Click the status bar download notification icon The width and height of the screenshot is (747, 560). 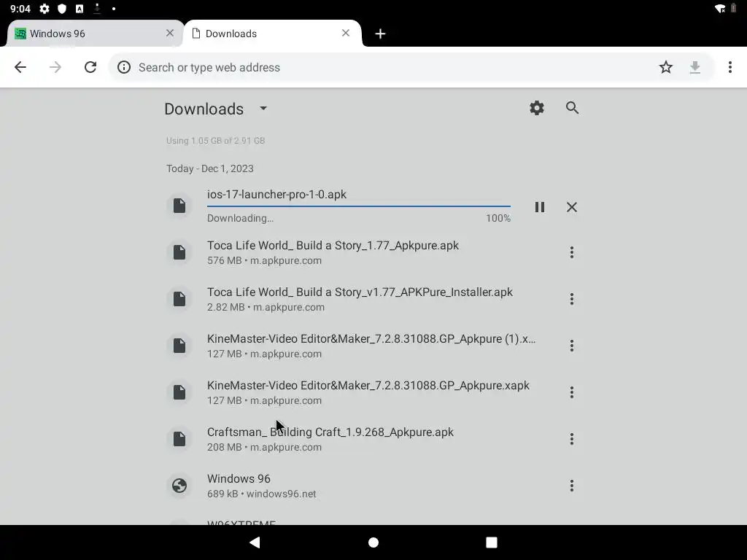[x=97, y=8]
